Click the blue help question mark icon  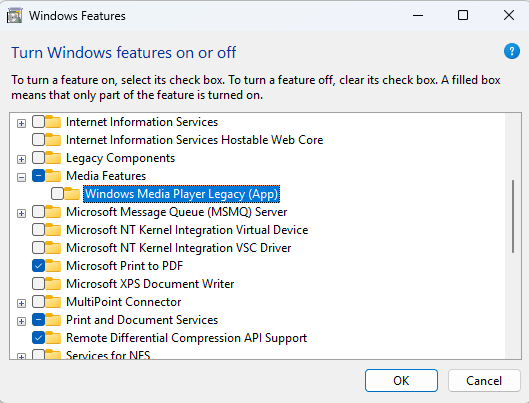coord(511,52)
